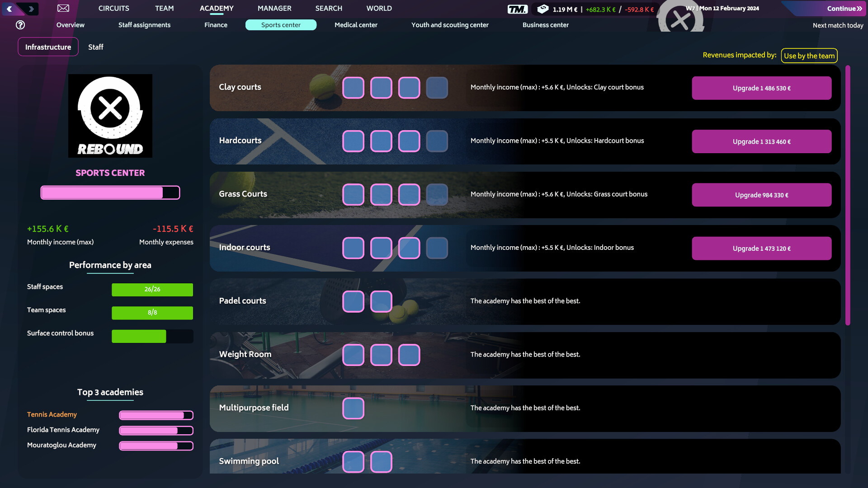This screenshot has height=488, width=868.
Task: Click the help/question mark icon
Action: (x=20, y=24)
